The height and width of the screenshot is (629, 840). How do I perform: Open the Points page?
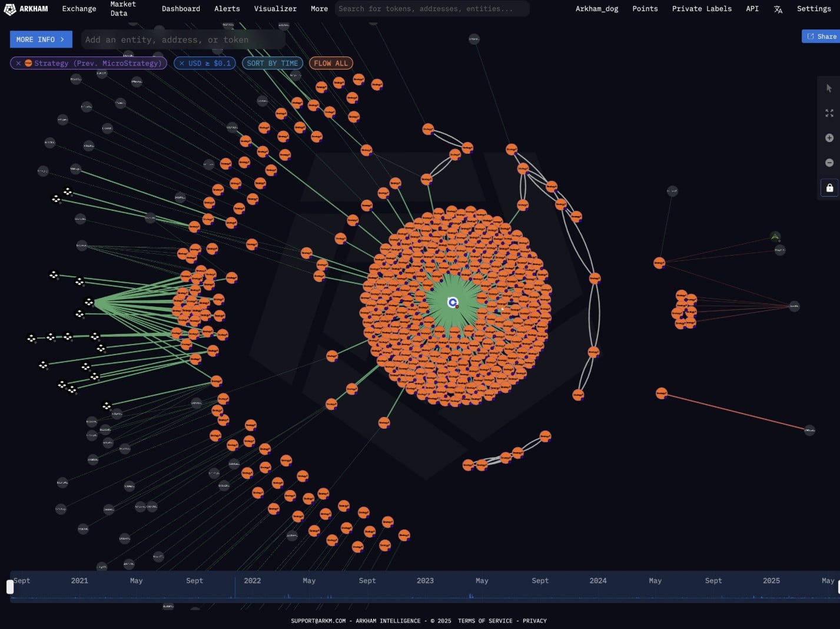click(645, 9)
